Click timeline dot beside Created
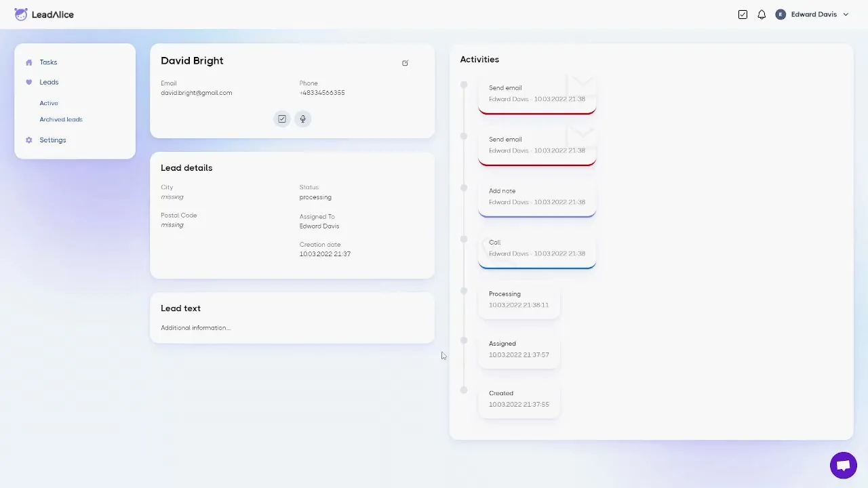 [x=464, y=390]
